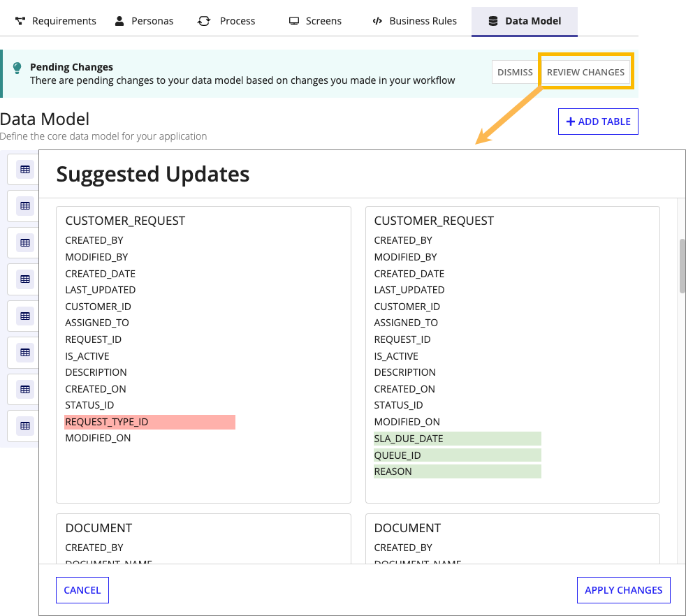Select the green REASON field
The height and width of the screenshot is (616, 686).
point(457,471)
